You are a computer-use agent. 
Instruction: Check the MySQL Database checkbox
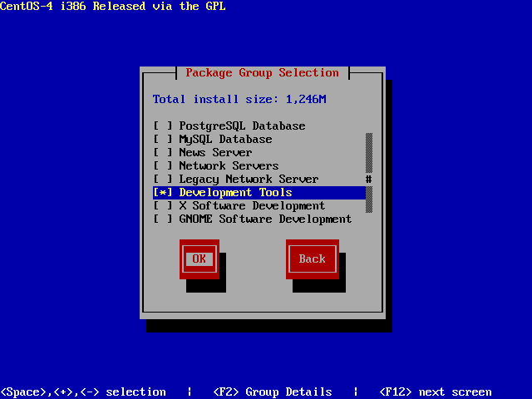(163, 139)
